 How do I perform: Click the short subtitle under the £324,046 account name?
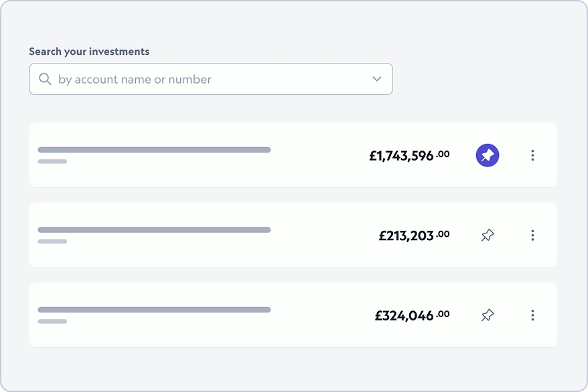(x=52, y=321)
